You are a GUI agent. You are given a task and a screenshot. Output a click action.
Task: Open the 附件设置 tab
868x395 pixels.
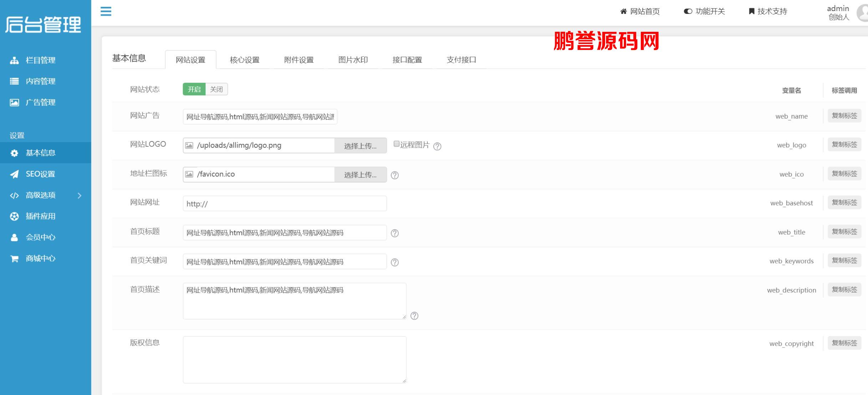(299, 60)
